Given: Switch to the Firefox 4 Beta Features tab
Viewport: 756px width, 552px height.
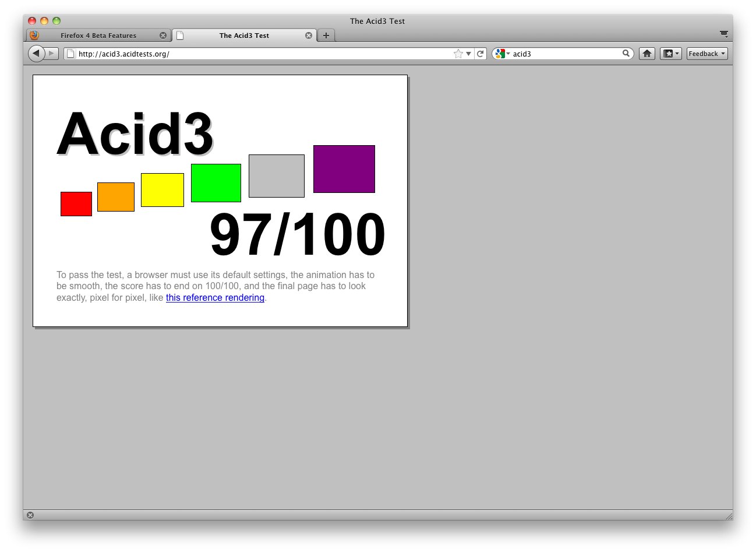Looking at the screenshot, I should click(99, 36).
